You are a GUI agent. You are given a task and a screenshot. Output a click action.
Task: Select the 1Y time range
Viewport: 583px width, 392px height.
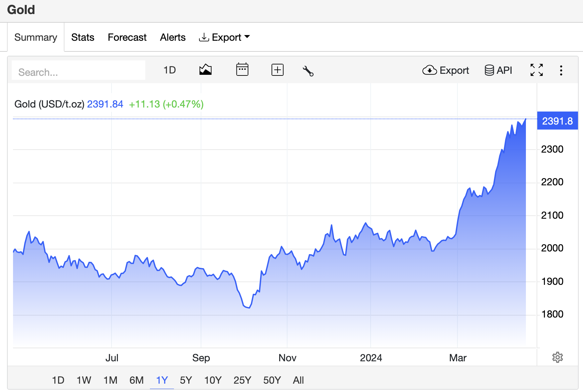coord(162,380)
